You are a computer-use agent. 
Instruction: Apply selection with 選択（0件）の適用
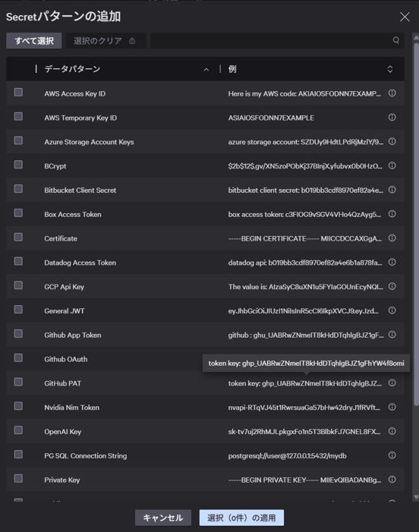[x=241, y=518]
